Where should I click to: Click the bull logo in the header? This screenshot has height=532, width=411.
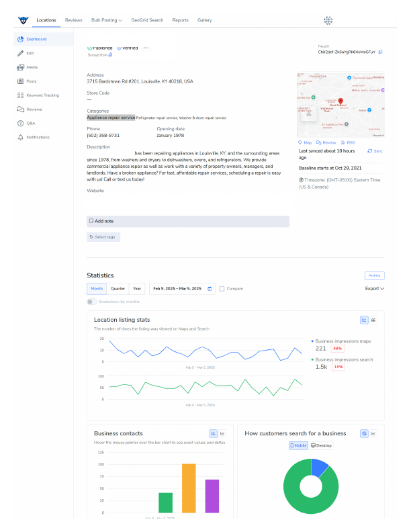tap(23, 20)
